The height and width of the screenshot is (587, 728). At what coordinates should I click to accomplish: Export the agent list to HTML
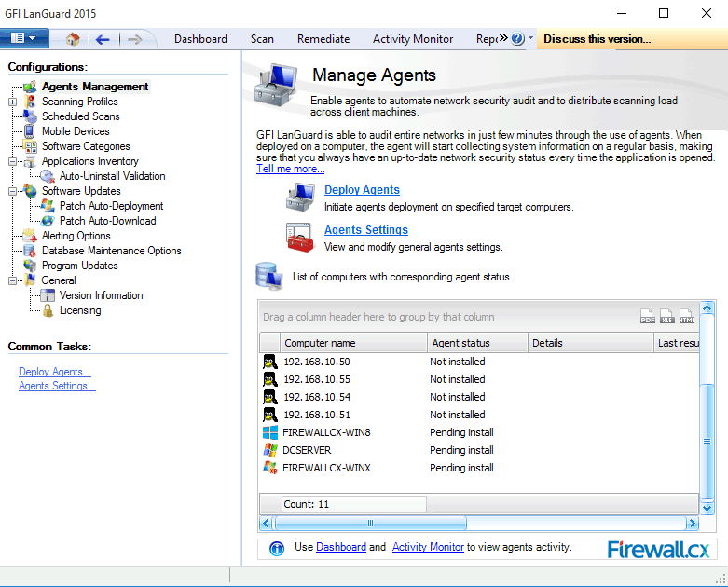[687, 316]
